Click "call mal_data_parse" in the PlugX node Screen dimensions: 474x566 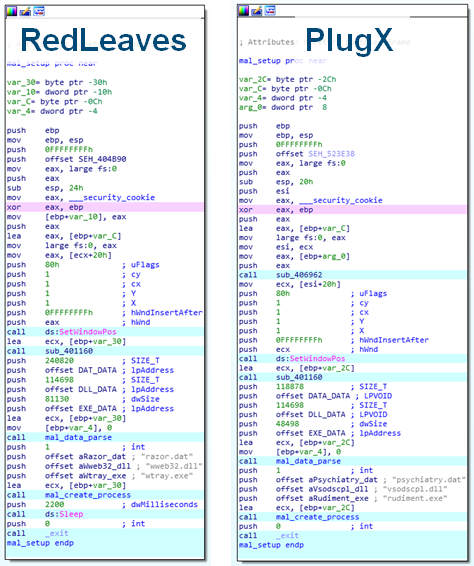click(x=290, y=461)
